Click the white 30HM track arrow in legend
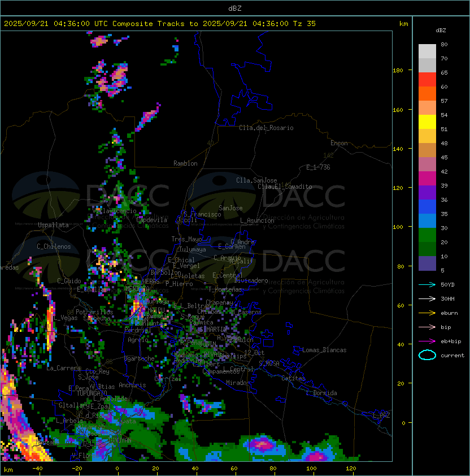Image resolution: width=470 pixels, height=476 pixels. [x=427, y=298]
